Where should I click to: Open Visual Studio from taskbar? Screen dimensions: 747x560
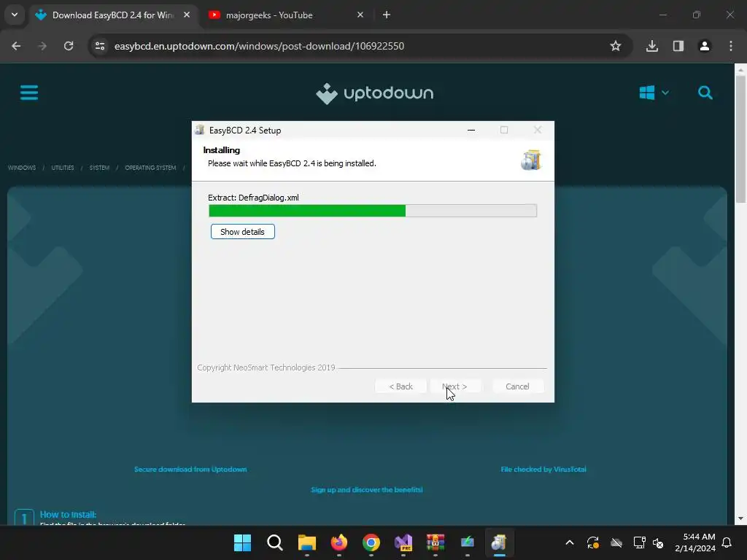click(403, 542)
